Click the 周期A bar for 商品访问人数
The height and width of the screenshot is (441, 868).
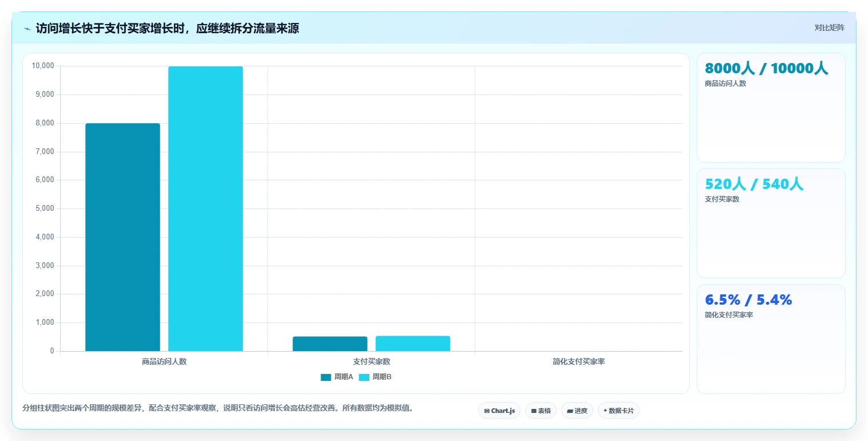click(x=123, y=237)
